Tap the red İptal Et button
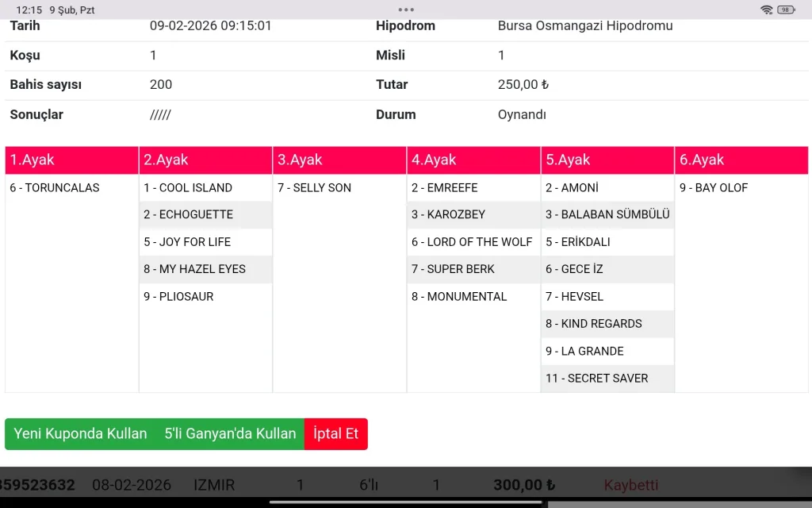 coord(335,434)
